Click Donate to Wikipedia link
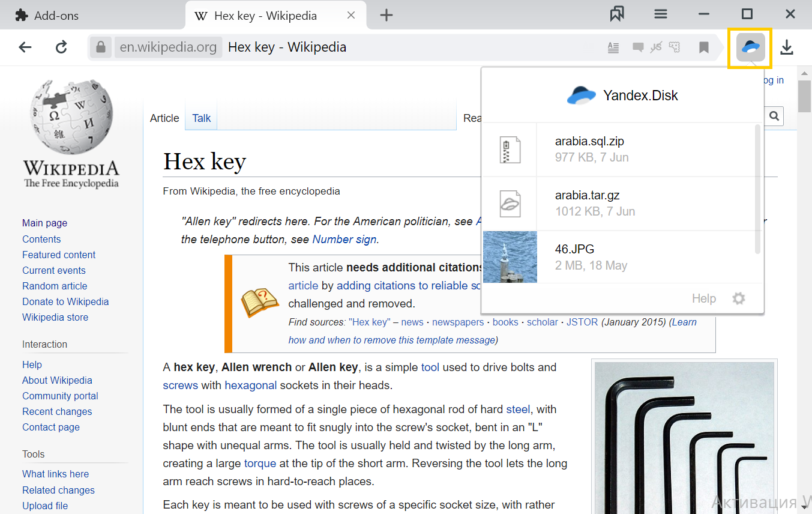The width and height of the screenshot is (812, 514). [65, 301]
